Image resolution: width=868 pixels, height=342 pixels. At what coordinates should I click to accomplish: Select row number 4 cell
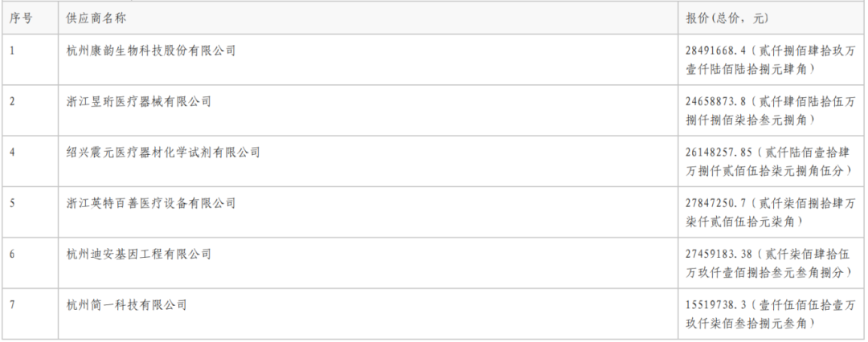pyautogui.click(x=12, y=153)
